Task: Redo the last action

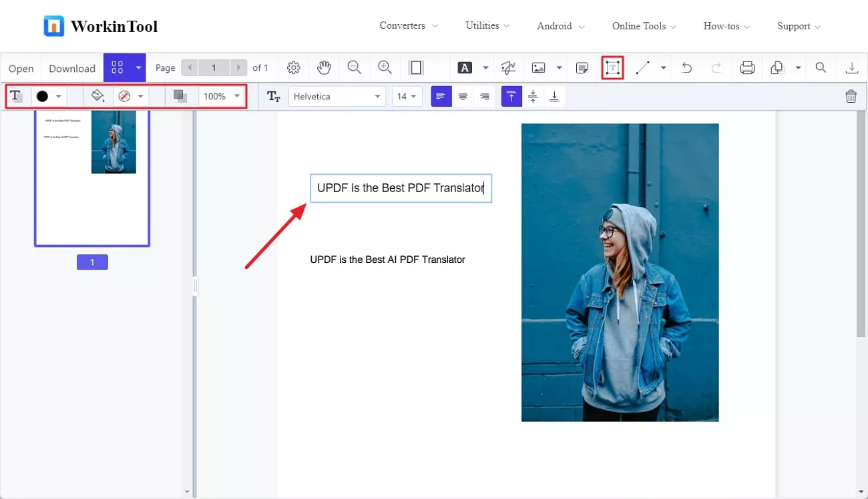Action: click(716, 67)
